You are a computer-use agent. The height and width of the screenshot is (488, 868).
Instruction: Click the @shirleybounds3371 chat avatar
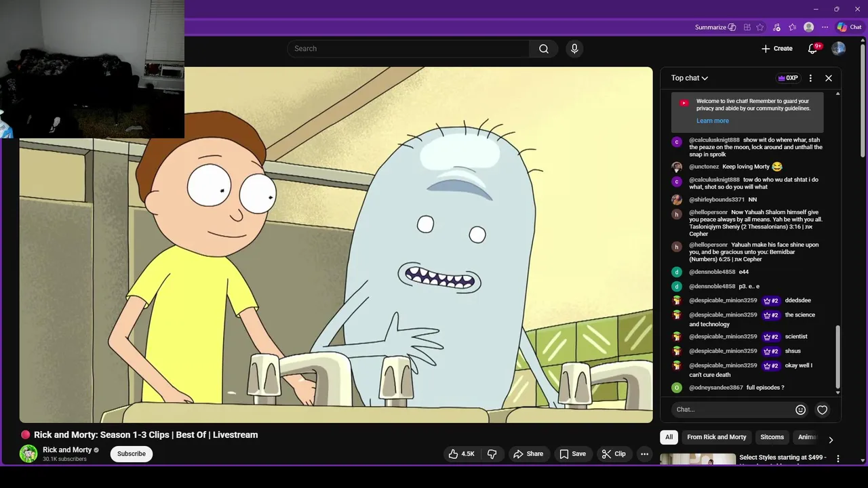pos(676,200)
